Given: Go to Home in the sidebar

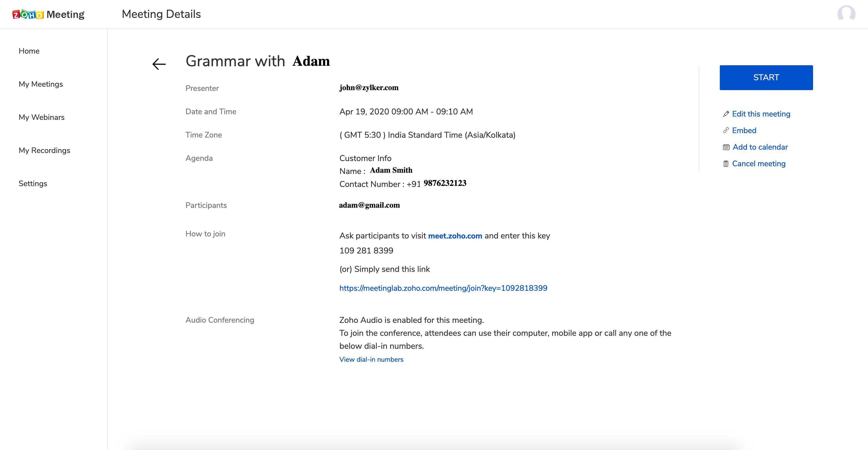Looking at the screenshot, I should [x=29, y=51].
